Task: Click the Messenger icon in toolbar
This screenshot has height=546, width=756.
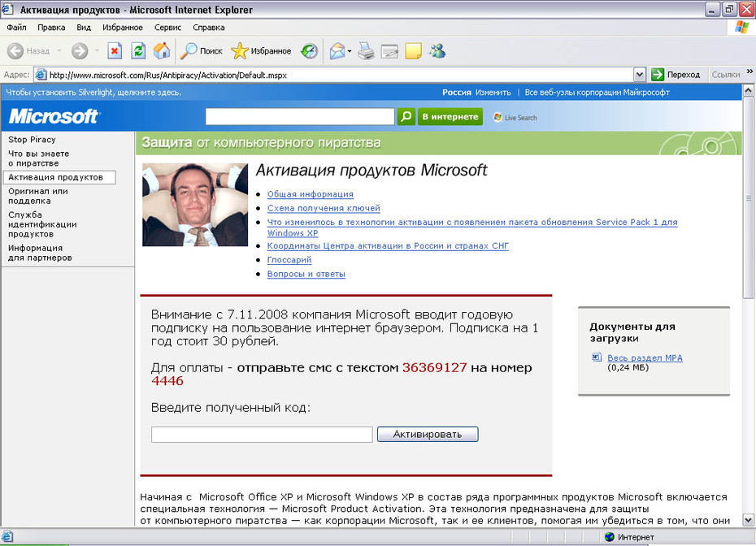Action: point(438,50)
